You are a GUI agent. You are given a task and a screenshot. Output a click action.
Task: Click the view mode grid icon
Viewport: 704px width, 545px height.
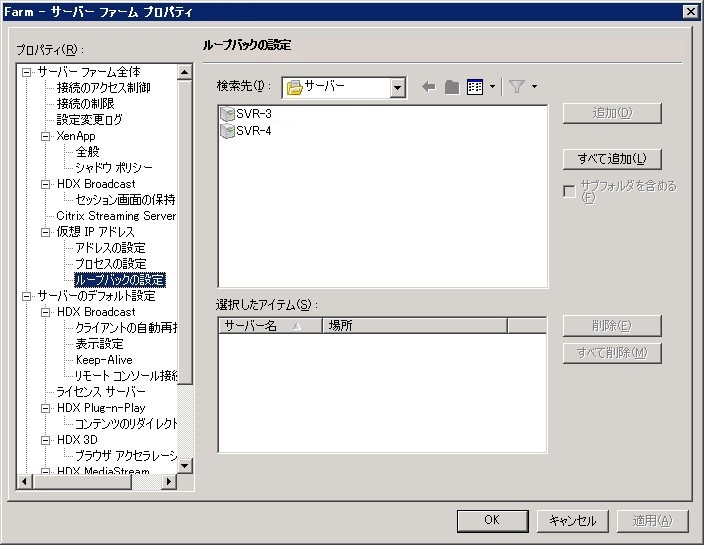click(x=475, y=88)
